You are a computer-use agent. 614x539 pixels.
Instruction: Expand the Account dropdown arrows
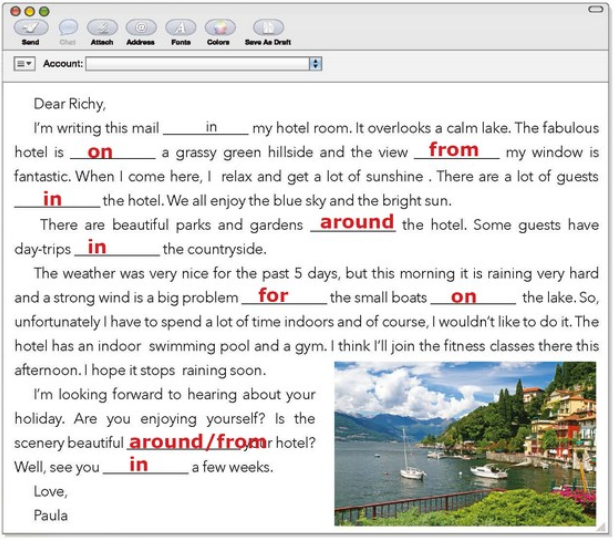click(316, 63)
